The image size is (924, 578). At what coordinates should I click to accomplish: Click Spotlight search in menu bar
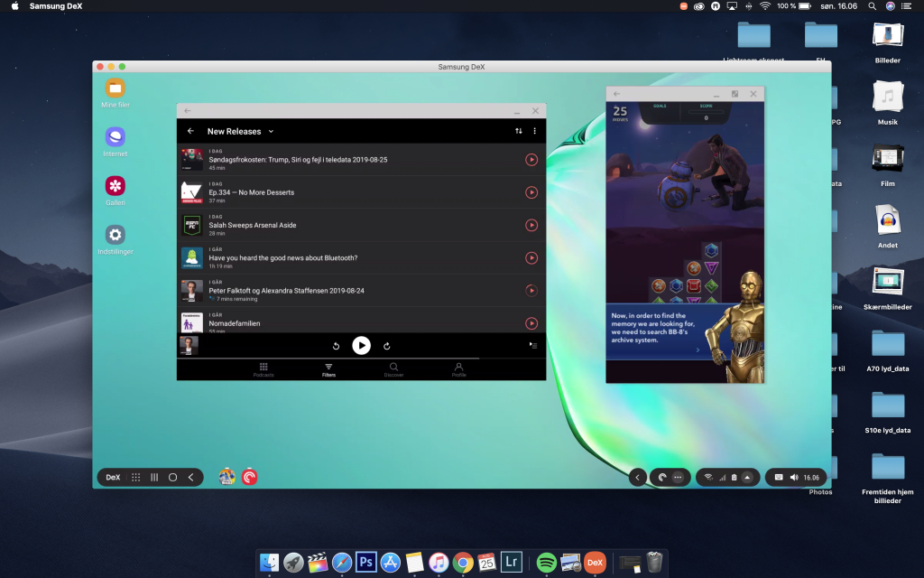[x=873, y=6]
